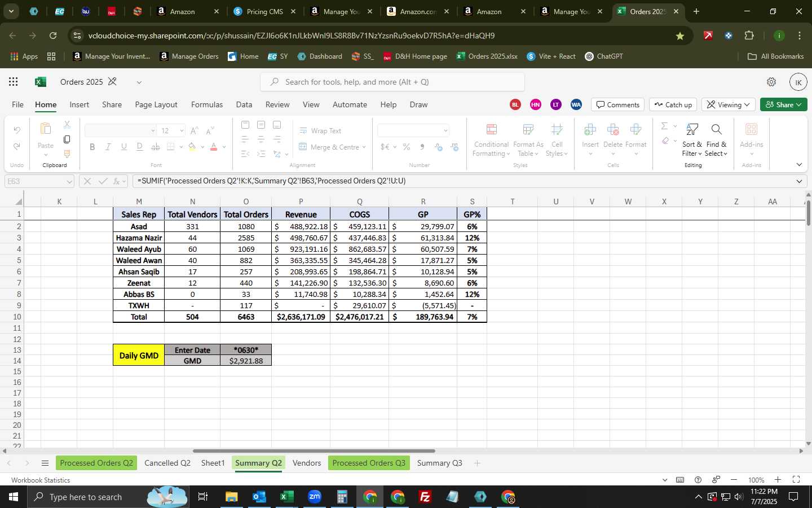Click the Increase font size icon
The image size is (812, 508).
pyautogui.click(x=194, y=131)
